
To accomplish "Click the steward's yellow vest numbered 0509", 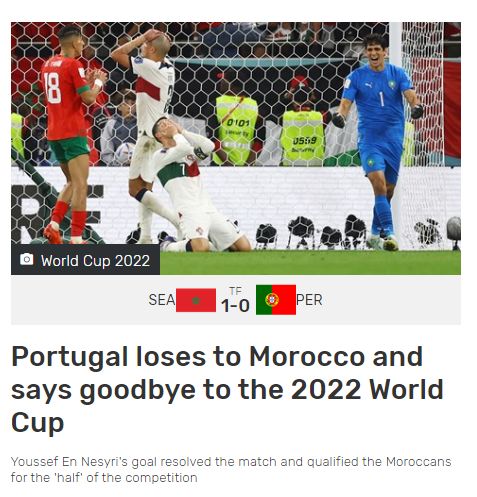I will tap(303, 138).
